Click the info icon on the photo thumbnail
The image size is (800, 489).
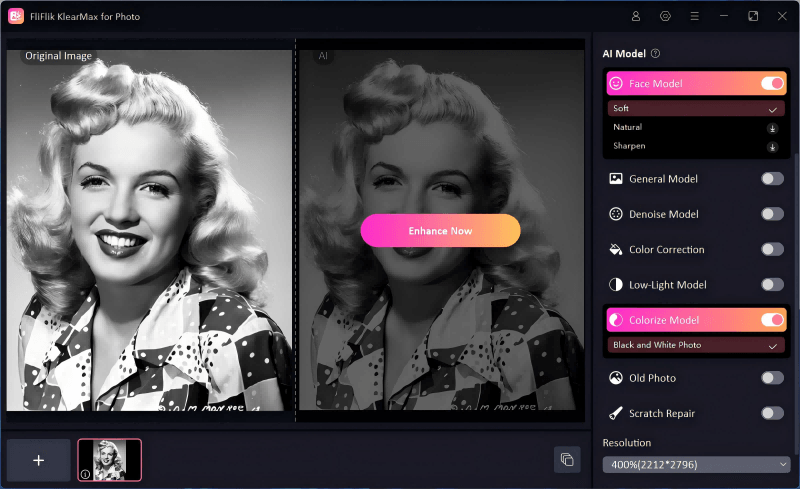click(86, 473)
